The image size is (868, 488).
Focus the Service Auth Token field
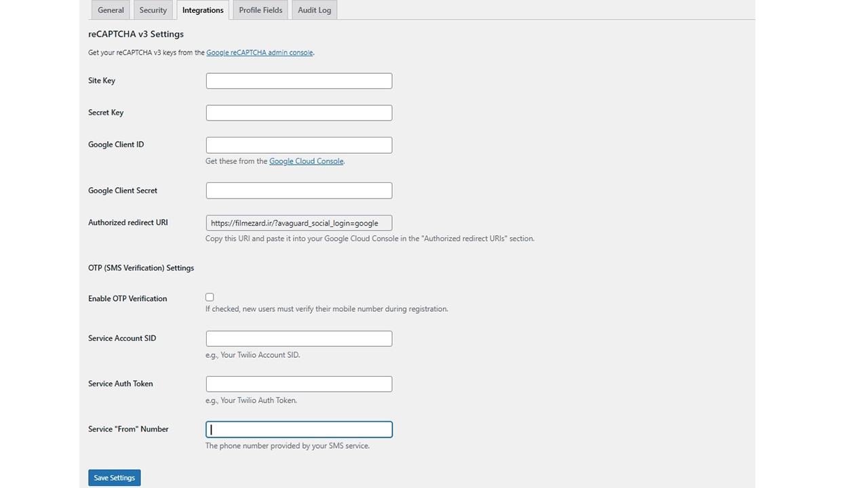pos(299,384)
